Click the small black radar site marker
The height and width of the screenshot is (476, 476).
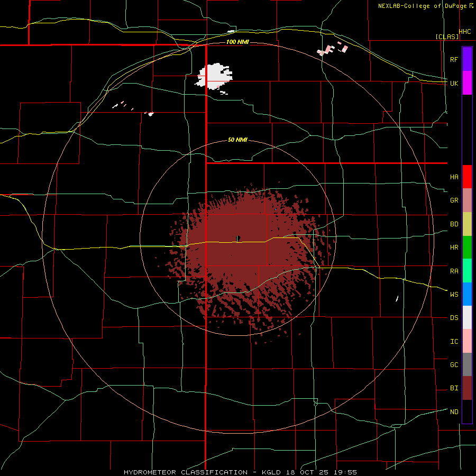point(239,237)
